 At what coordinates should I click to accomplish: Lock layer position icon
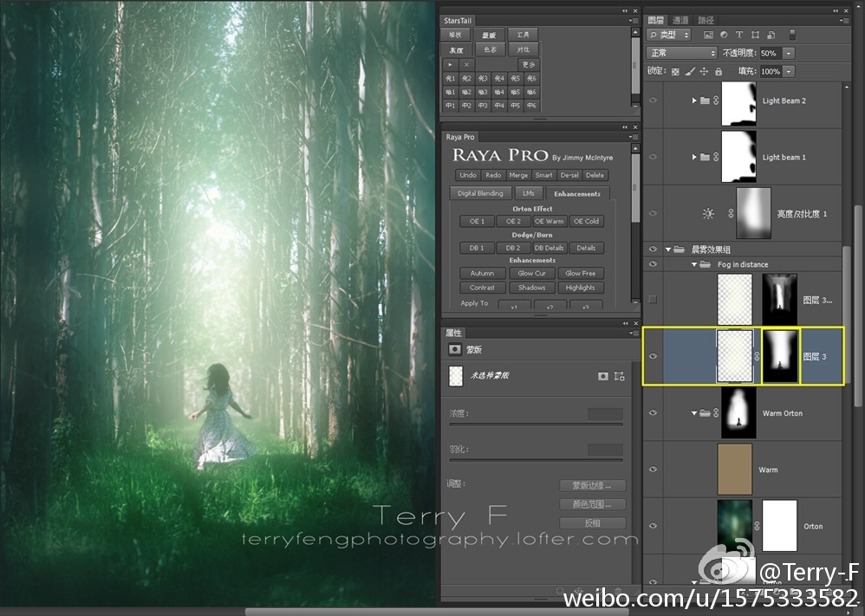[x=704, y=71]
